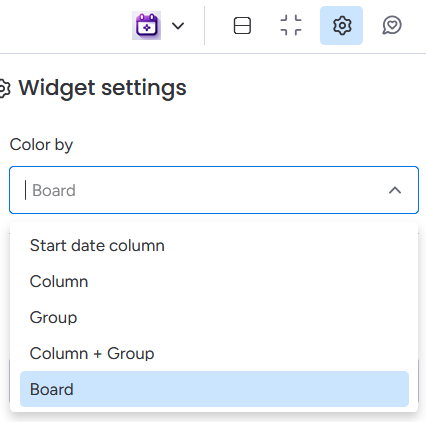Open the feedback chat heart icon

[392, 25]
